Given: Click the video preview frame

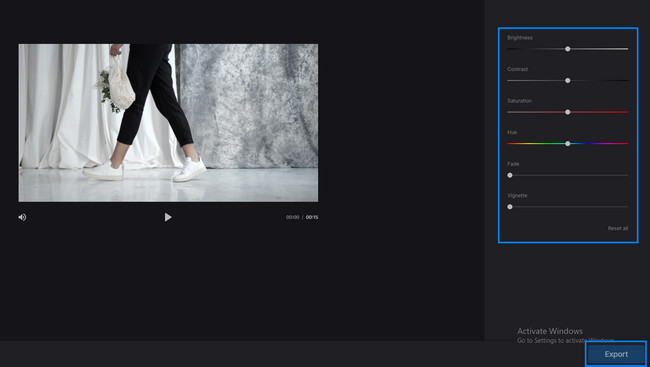Looking at the screenshot, I should coord(168,123).
